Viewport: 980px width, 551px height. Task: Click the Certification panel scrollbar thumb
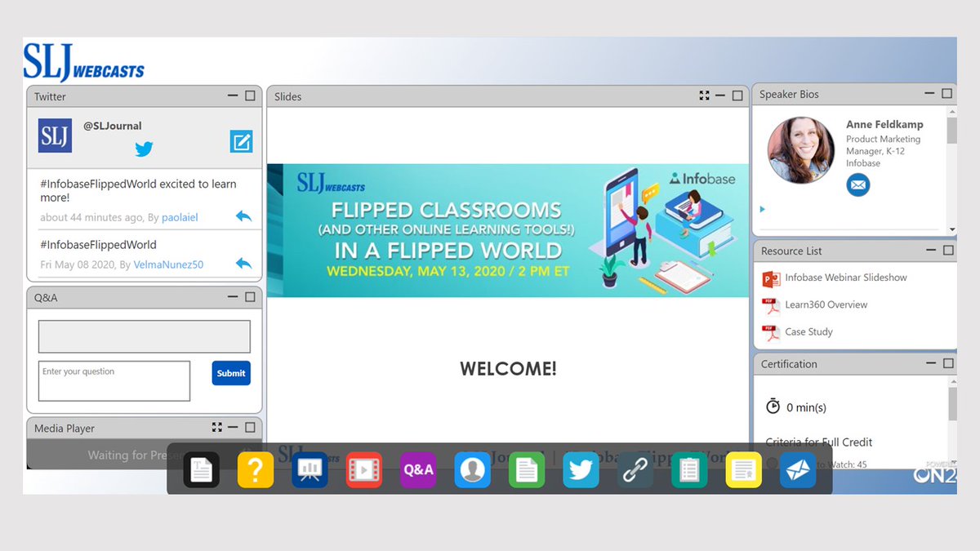pos(951,404)
